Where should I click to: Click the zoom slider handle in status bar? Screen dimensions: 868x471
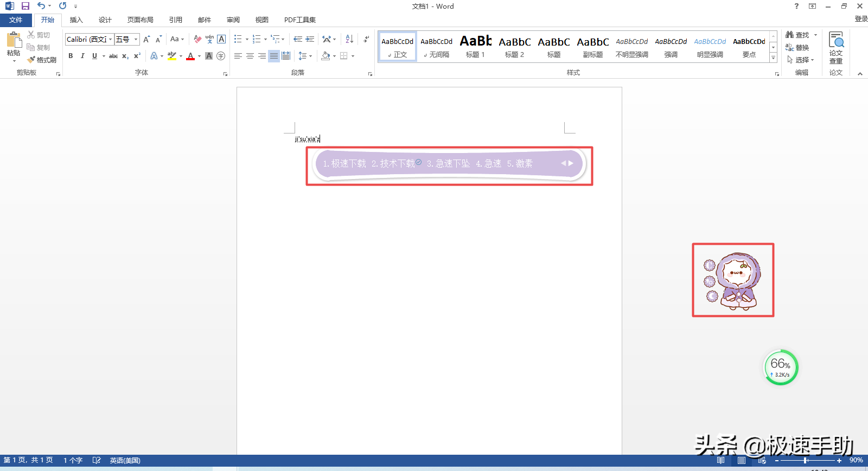[x=806, y=460]
